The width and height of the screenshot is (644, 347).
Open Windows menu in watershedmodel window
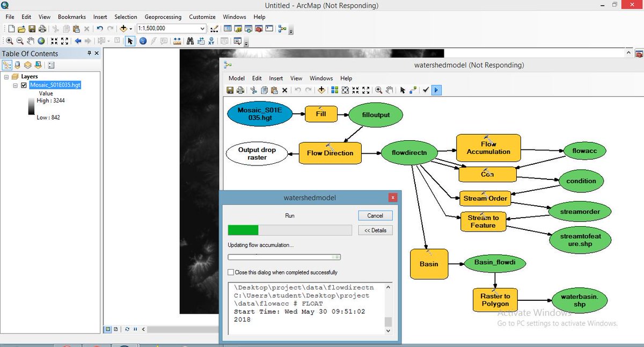[x=321, y=78]
